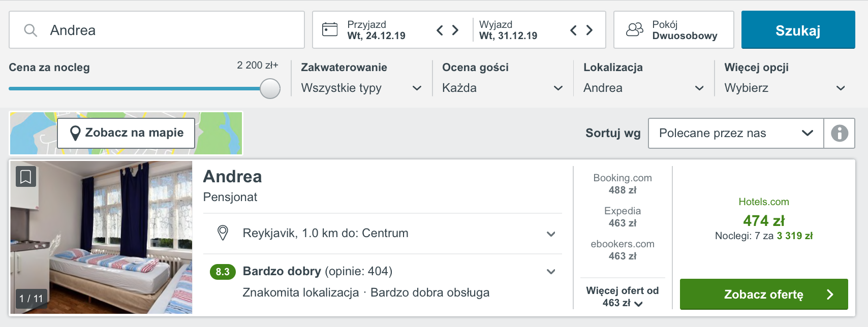Move arrival date to next day

(x=456, y=30)
